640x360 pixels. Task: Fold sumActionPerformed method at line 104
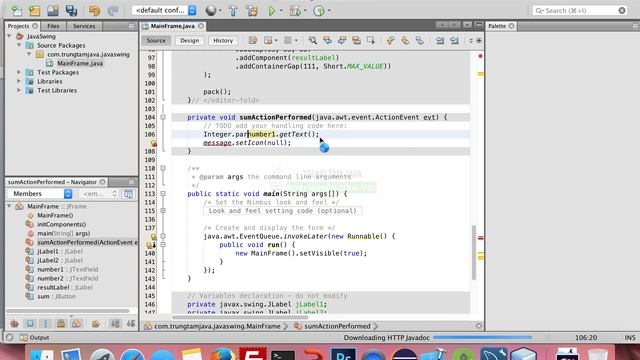tap(163, 117)
